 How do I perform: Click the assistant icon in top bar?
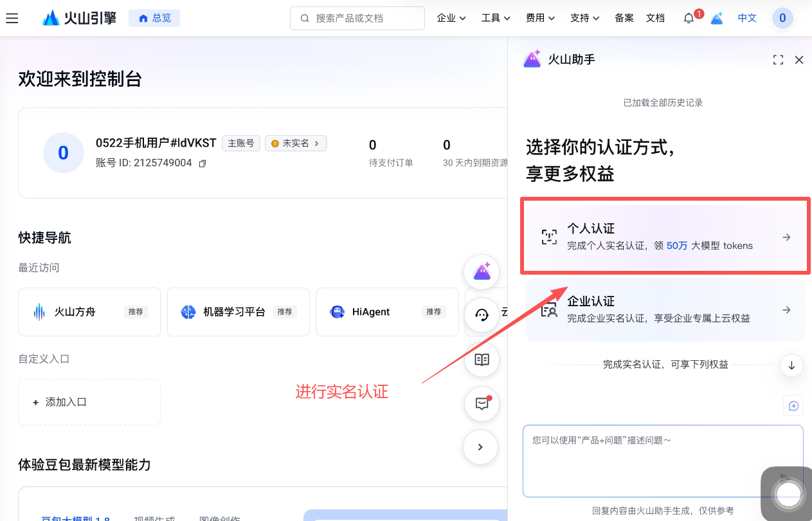717,18
